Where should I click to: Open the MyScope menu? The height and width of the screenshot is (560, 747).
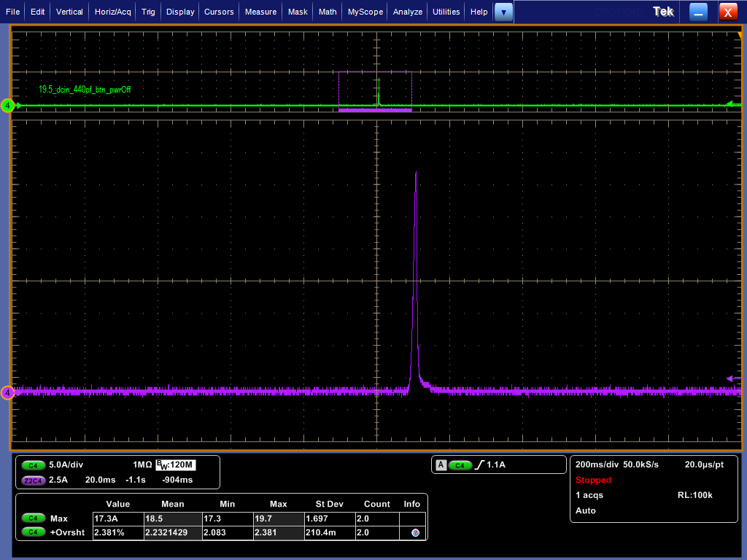pyautogui.click(x=365, y=12)
